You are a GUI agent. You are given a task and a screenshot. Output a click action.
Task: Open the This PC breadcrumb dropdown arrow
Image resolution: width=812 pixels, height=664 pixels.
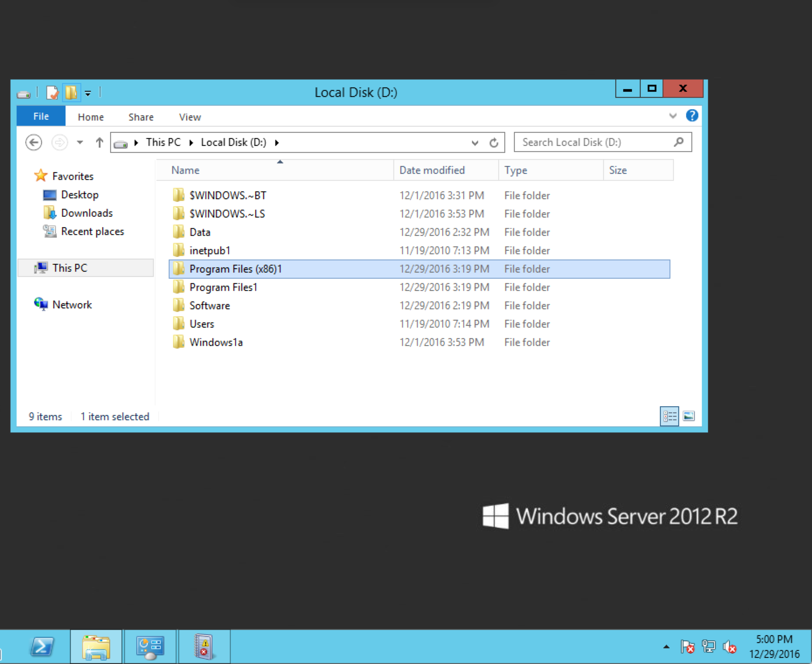(191, 142)
